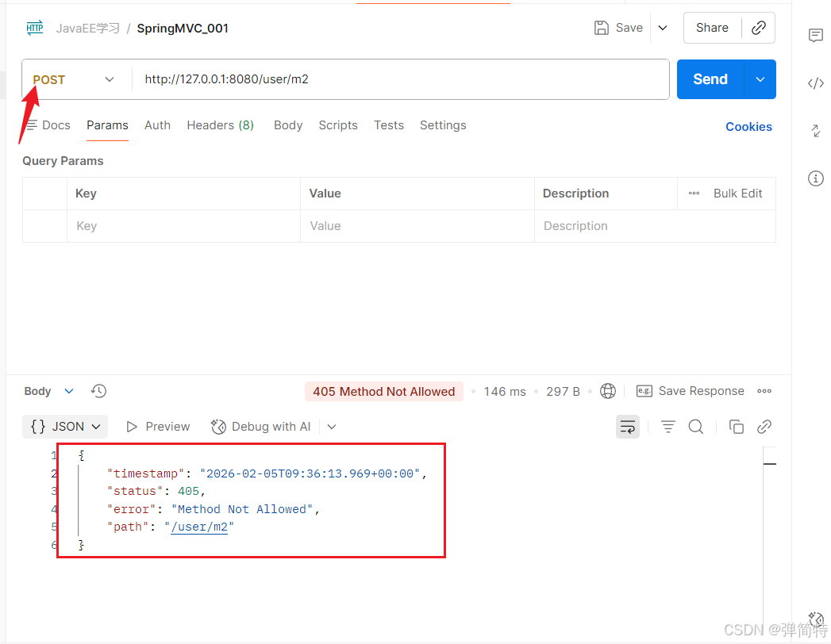The width and height of the screenshot is (831, 644).
Task: Click the Query Params heading
Action: [x=63, y=161]
